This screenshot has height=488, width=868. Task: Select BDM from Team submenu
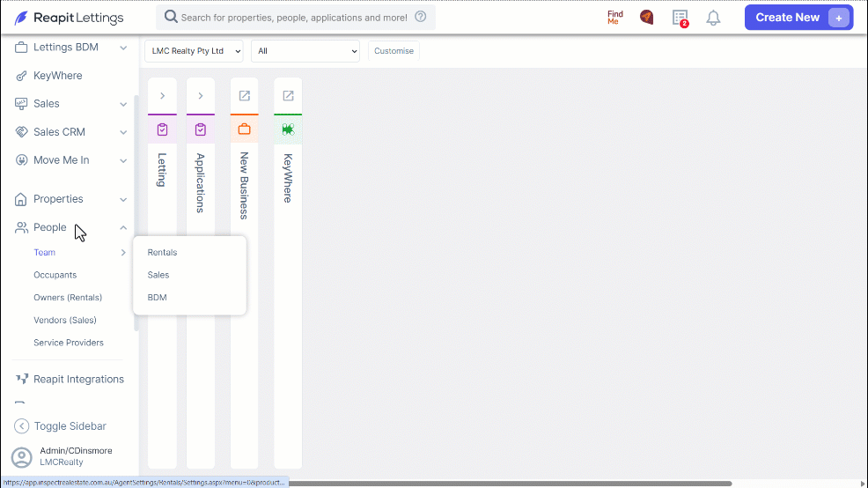[158, 298]
